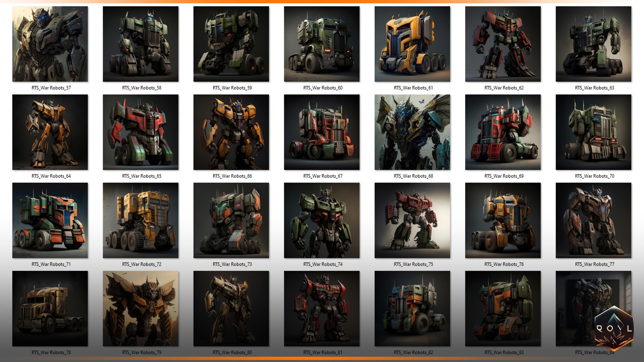Open the standing robot RTS_War Robots_80
644x362 pixels.
click(x=231, y=308)
